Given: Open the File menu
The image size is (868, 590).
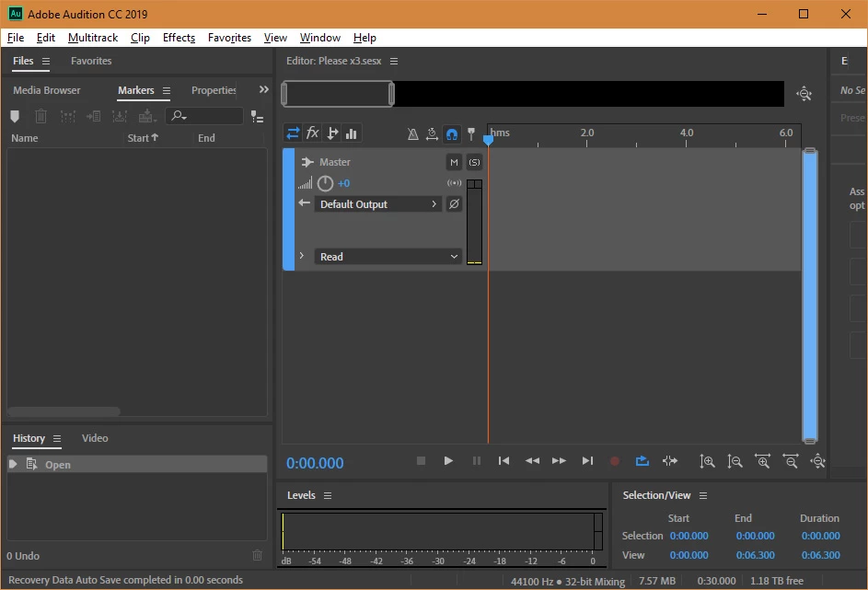Looking at the screenshot, I should [16, 38].
